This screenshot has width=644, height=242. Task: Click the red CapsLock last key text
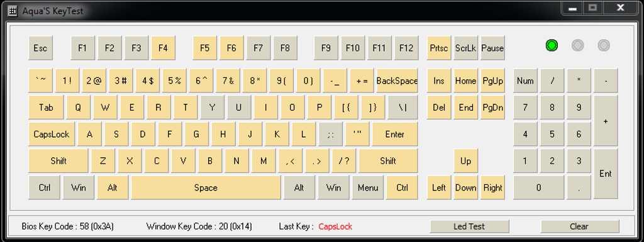click(335, 226)
